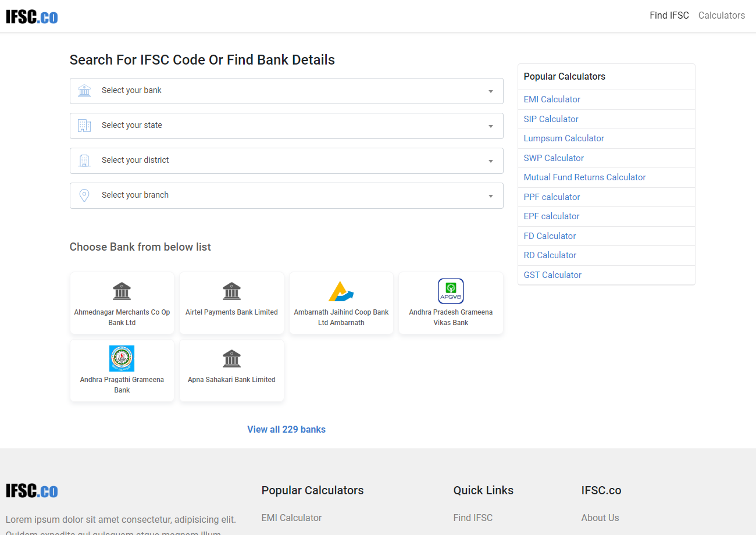Click View all 229 banks link
This screenshot has width=756, height=535.
287,430
